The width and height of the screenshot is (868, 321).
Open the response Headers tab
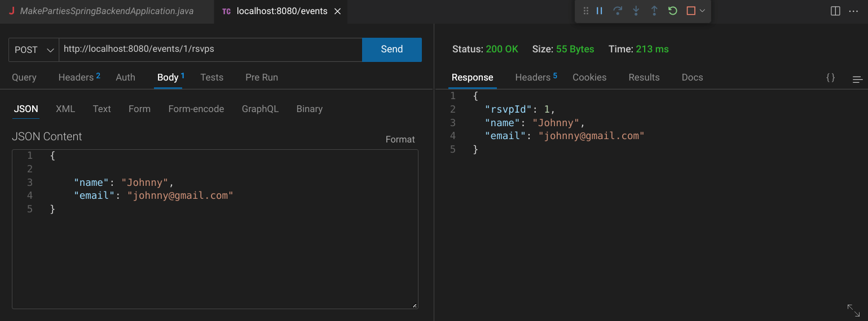536,77
